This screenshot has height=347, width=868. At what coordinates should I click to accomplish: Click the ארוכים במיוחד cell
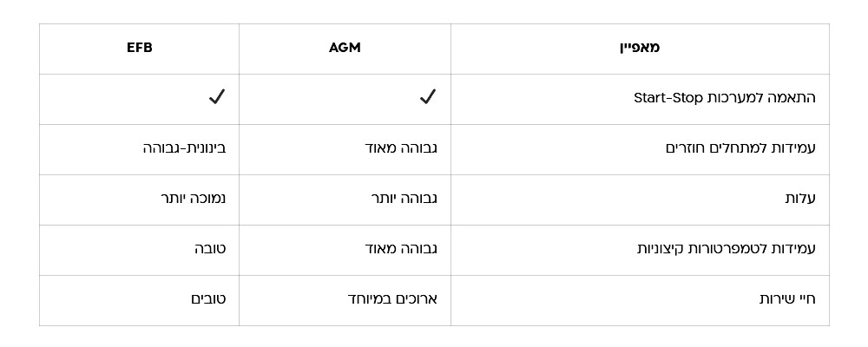pyautogui.click(x=392, y=299)
